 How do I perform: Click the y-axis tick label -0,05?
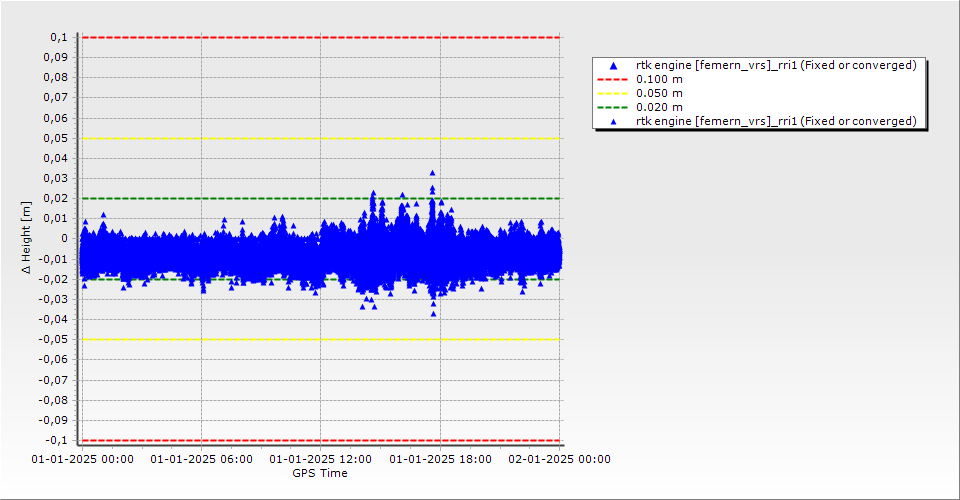tap(53, 339)
